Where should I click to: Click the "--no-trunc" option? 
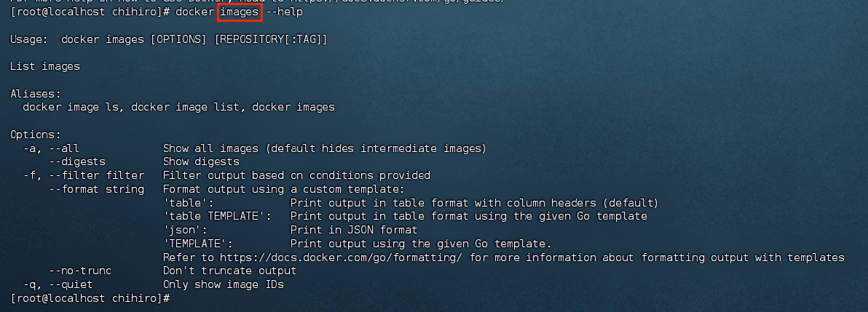pos(80,271)
